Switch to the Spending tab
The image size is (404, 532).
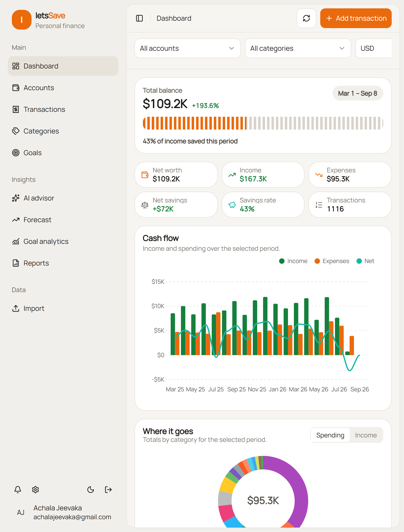coord(330,435)
